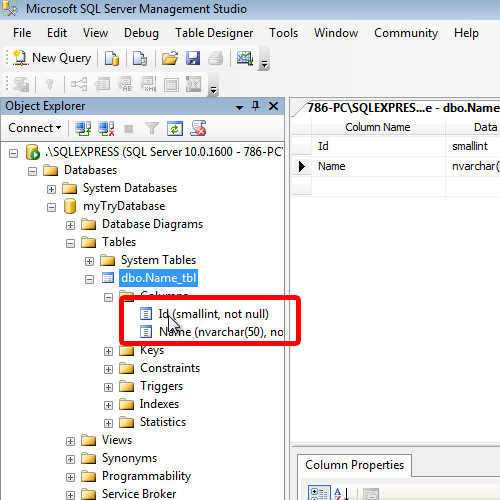This screenshot has height=500, width=500.
Task: Expand the Indexes folder
Action: pos(108,405)
